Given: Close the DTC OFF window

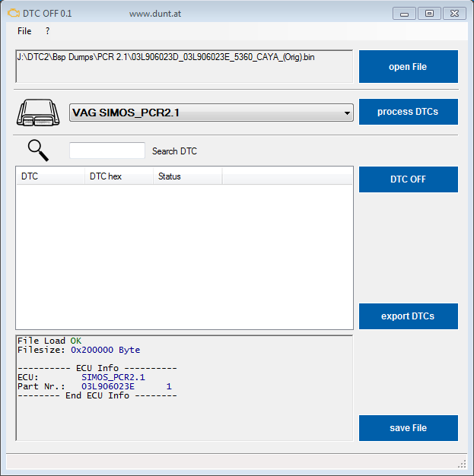Looking at the screenshot, I should 454,14.
